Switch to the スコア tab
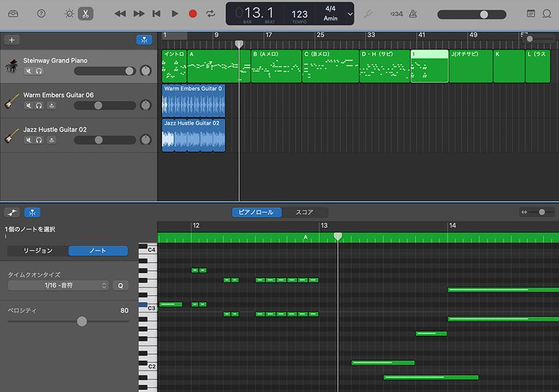 304,212
